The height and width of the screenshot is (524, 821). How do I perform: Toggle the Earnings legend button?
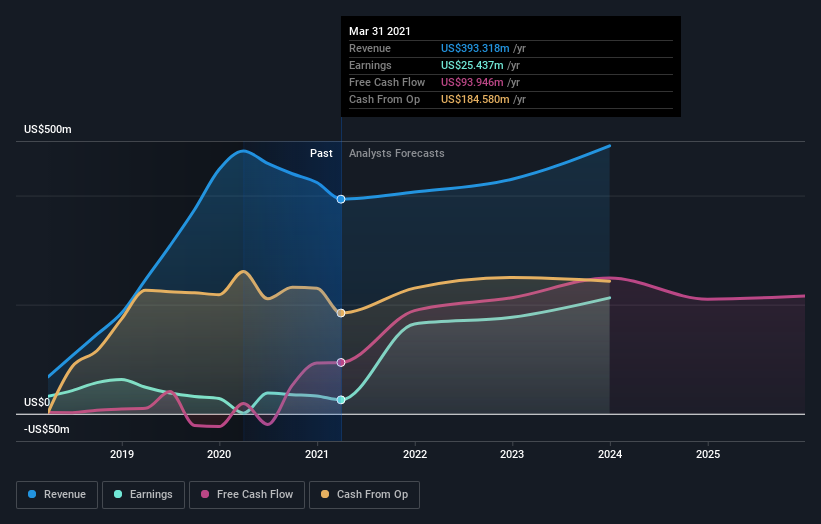click(x=143, y=495)
